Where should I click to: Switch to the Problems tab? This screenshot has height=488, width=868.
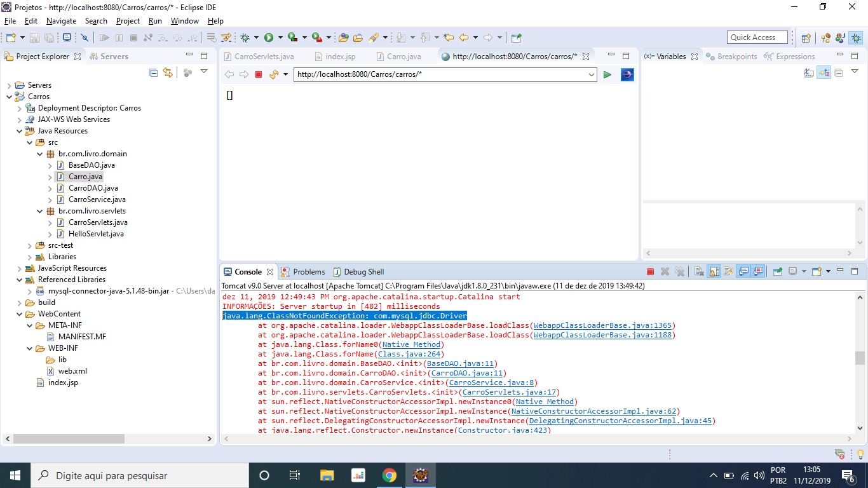303,272
